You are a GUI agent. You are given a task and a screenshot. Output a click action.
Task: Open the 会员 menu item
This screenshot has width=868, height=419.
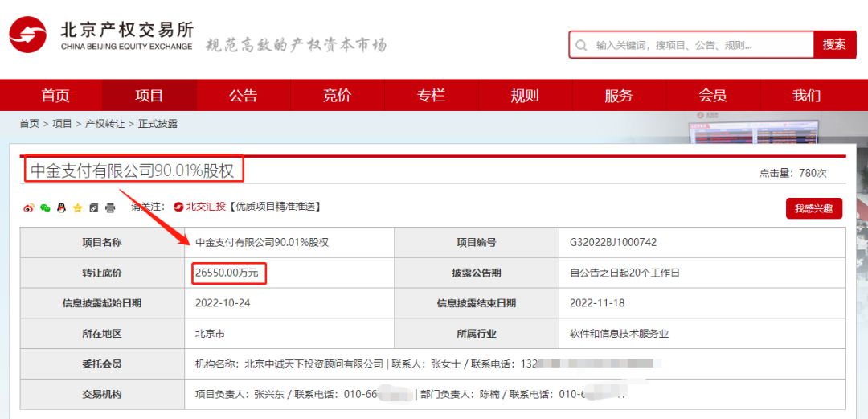[x=712, y=96]
